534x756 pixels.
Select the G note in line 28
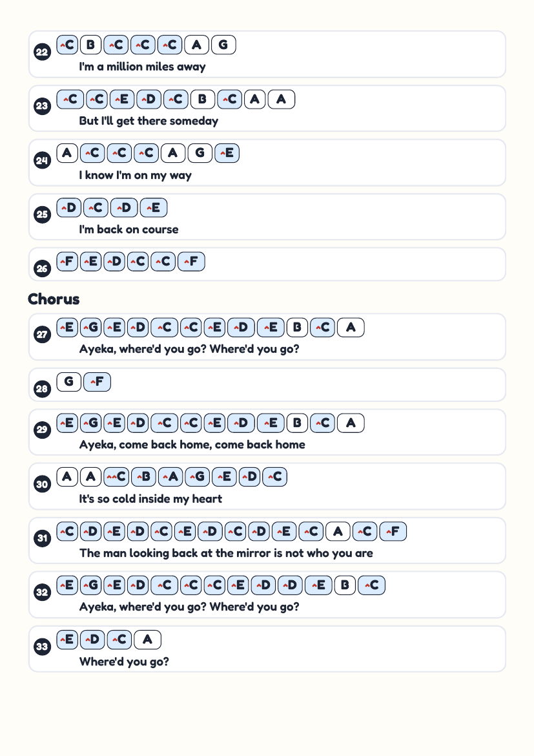pos(69,382)
